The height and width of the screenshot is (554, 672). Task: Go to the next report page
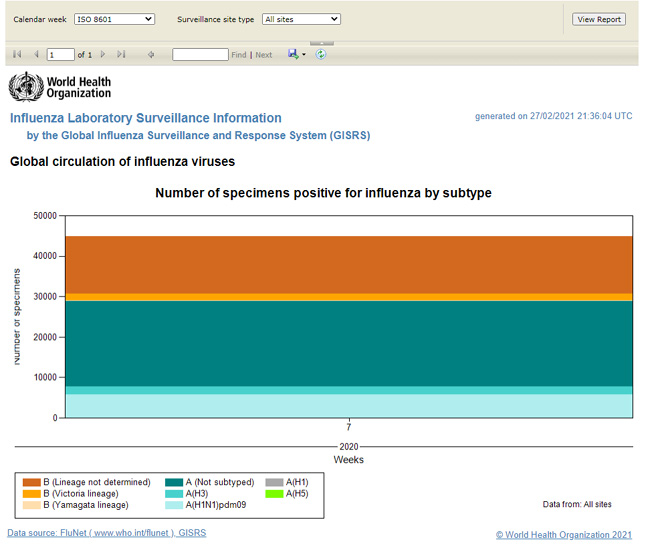pos(102,55)
